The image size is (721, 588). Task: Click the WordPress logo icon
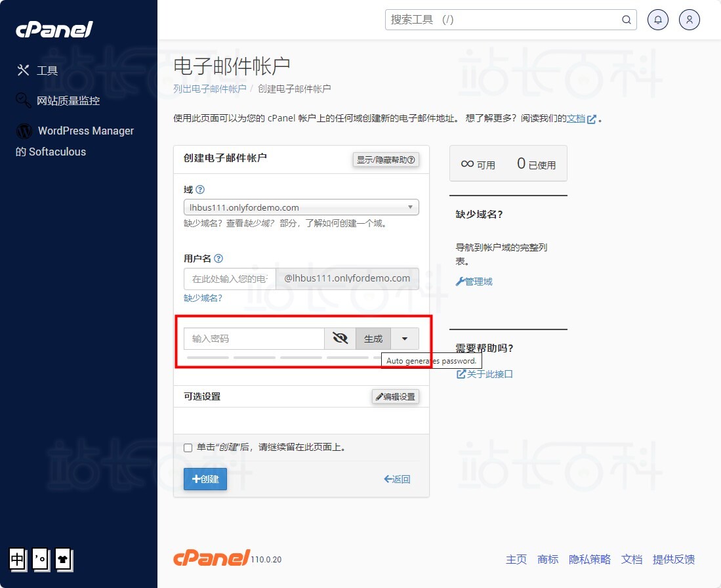click(x=24, y=131)
